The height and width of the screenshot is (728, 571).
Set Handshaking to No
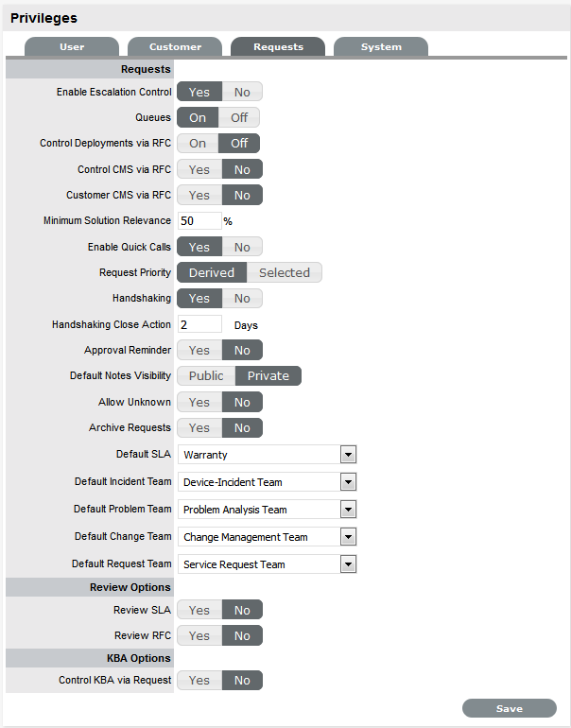[242, 298]
